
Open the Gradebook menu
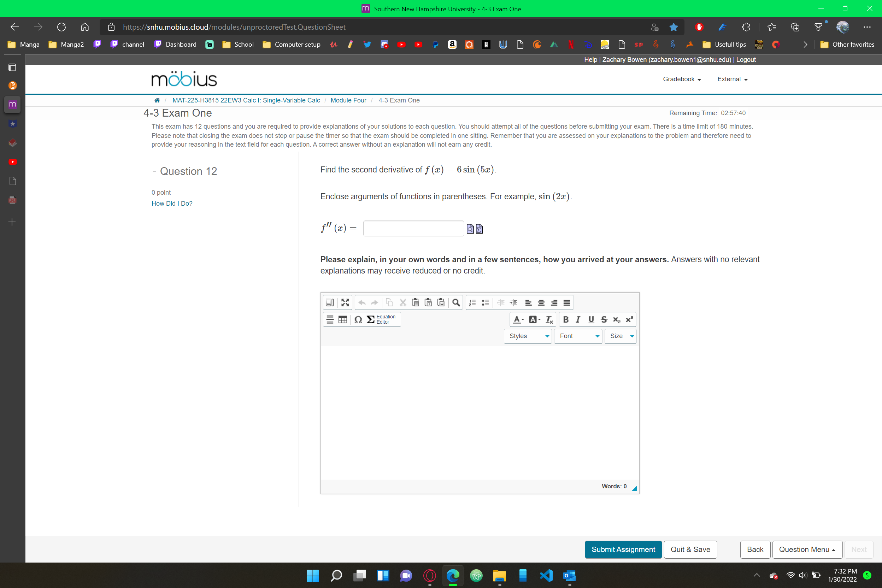pyautogui.click(x=681, y=79)
